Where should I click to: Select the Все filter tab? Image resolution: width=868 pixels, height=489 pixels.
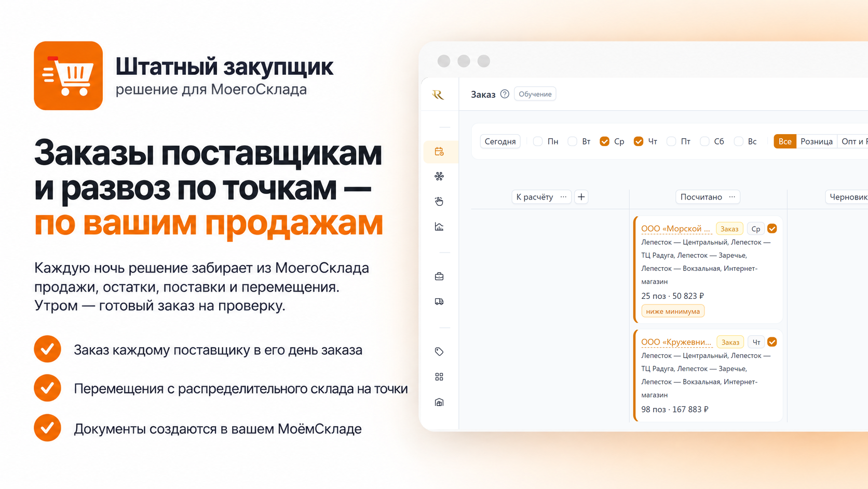pyautogui.click(x=785, y=141)
